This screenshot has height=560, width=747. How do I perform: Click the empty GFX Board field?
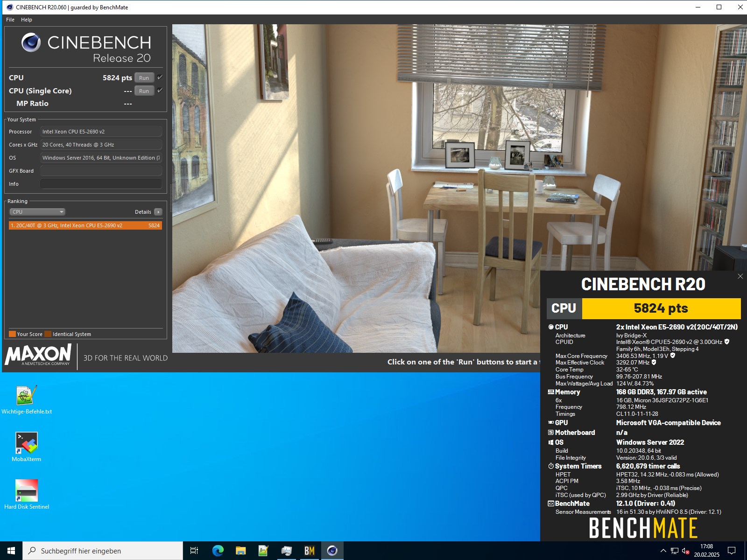pyautogui.click(x=101, y=171)
